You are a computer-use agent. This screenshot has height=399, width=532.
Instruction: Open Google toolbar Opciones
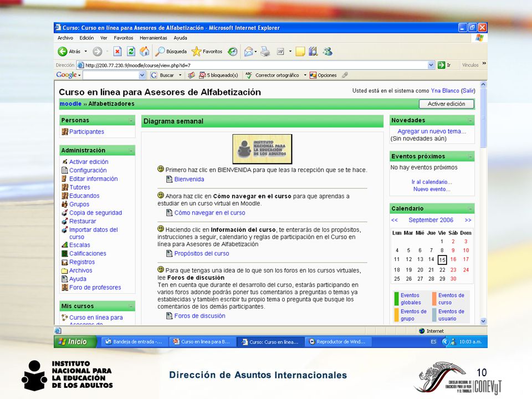323,75
